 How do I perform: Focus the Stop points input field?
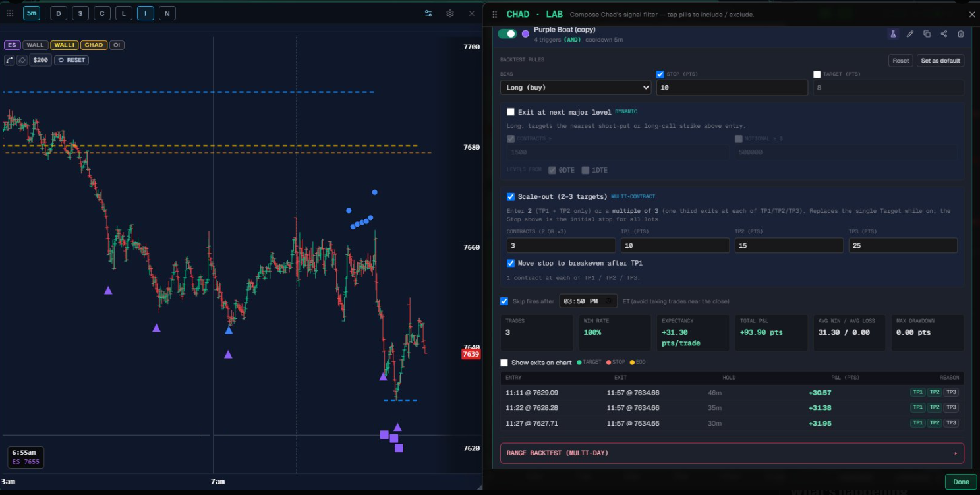click(732, 88)
